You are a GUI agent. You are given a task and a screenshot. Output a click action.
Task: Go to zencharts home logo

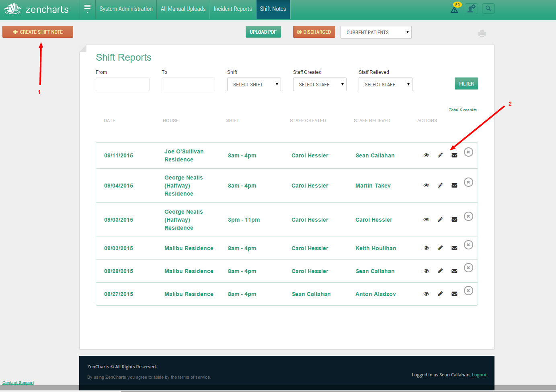[x=36, y=9]
